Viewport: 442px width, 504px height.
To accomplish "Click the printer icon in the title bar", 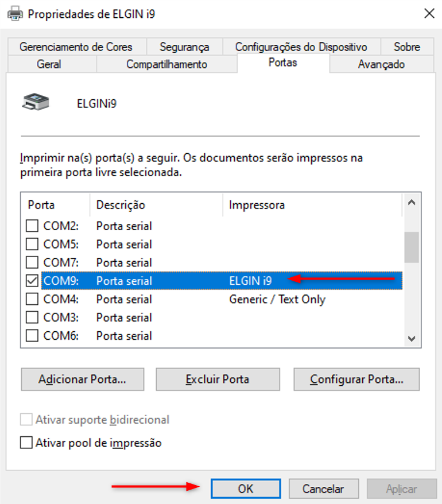I will click(x=15, y=13).
